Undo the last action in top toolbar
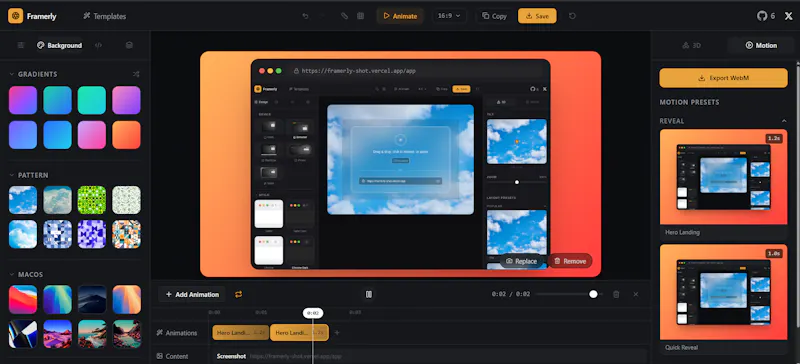The height and width of the screenshot is (364, 800). pos(305,16)
